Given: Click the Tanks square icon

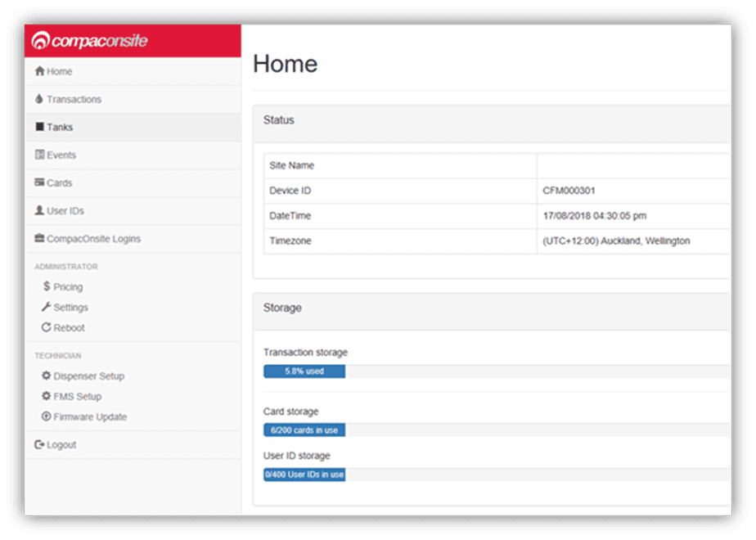Looking at the screenshot, I should point(39,126).
